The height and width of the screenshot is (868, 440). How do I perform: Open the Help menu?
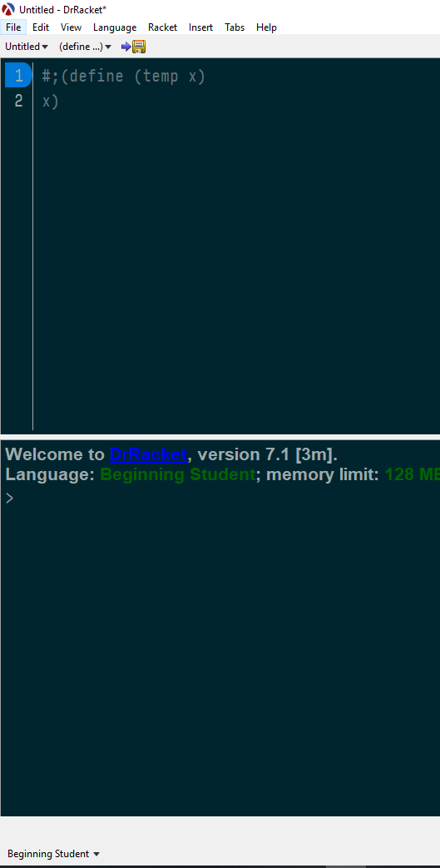tap(266, 27)
